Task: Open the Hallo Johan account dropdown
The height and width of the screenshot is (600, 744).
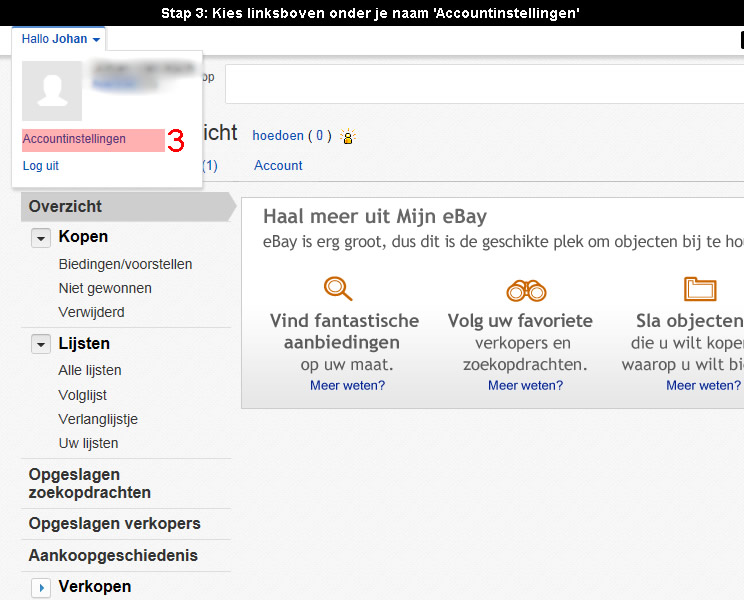Action: tap(61, 39)
